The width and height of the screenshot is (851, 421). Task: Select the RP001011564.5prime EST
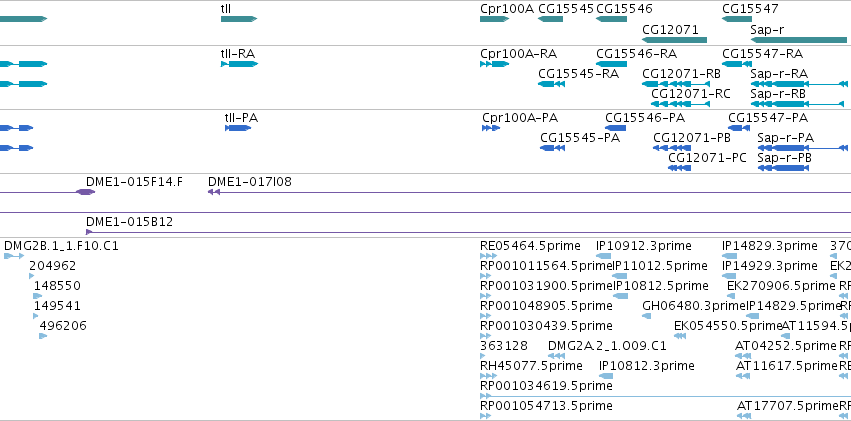coord(486,276)
